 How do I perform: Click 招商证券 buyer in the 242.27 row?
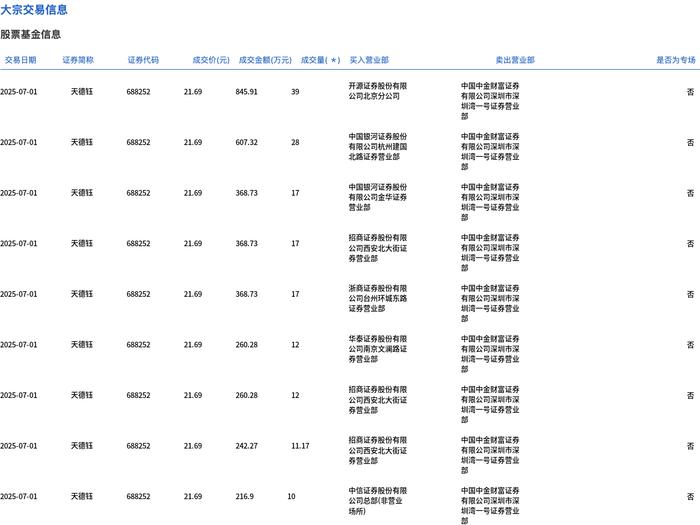tap(378, 450)
